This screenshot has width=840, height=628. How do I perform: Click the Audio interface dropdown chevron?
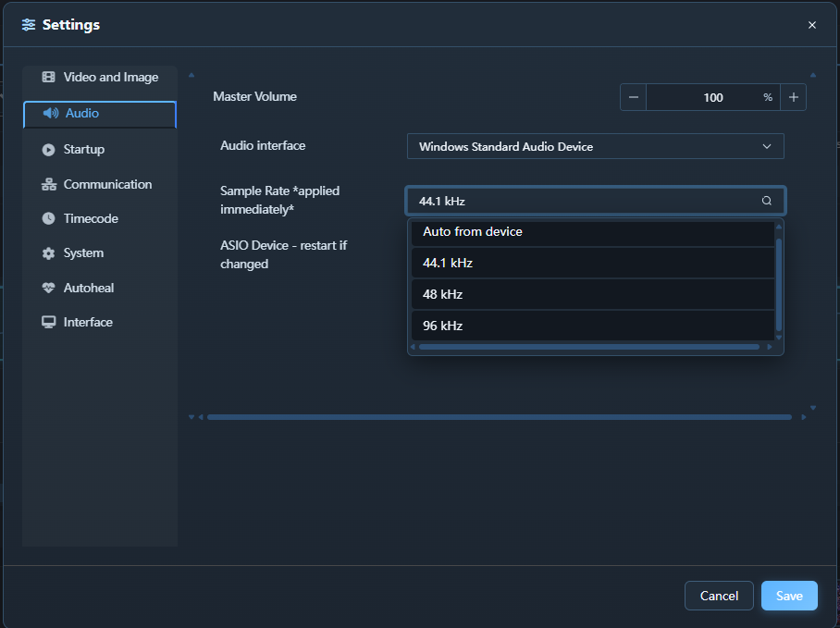coord(767,147)
